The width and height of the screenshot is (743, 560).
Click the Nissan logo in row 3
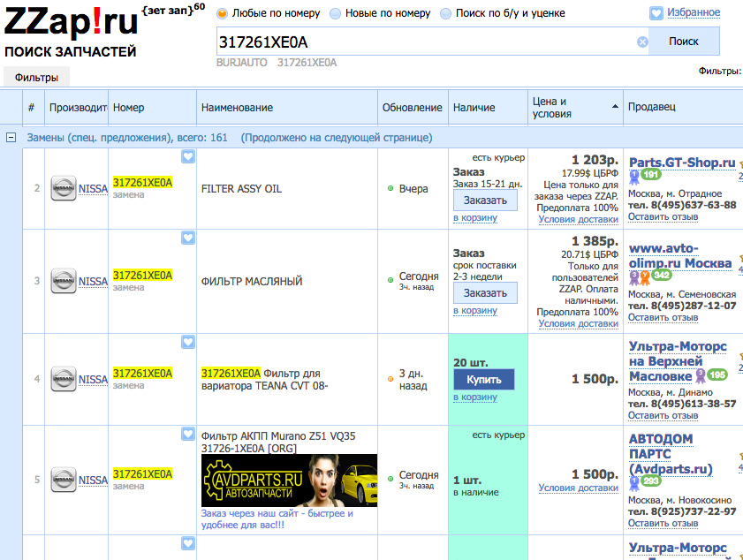click(64, 282)
